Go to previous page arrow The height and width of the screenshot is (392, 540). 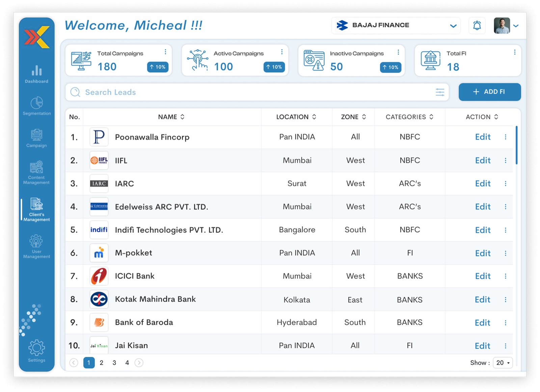74,363
